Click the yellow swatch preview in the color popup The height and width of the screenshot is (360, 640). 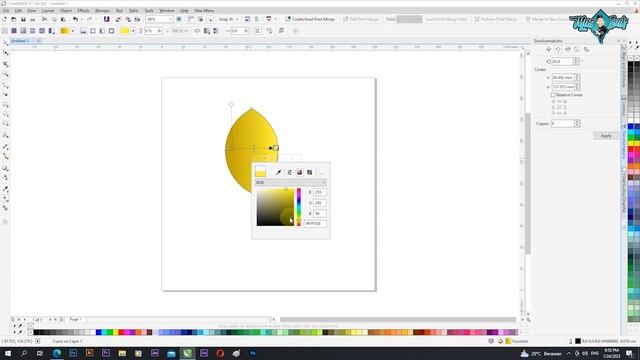click(260, 171)
